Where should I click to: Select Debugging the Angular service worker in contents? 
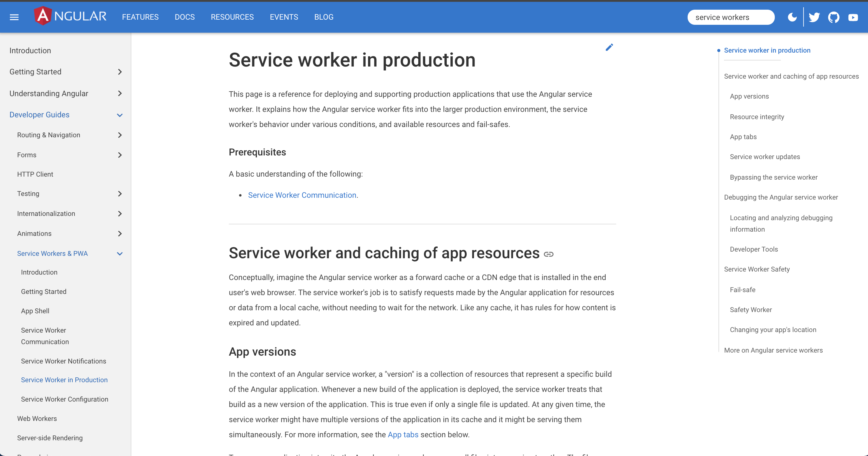click(x=781, y=197)
